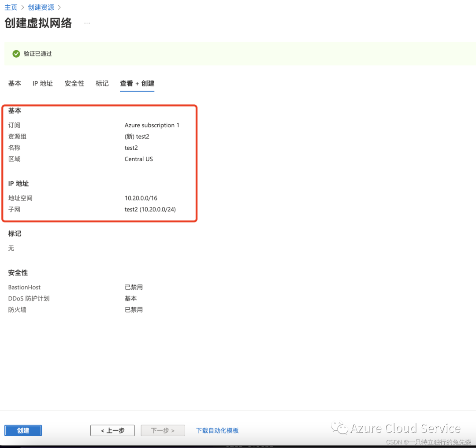Open the ellipsis menu beside 创建虚拟网络

[87, 23]
